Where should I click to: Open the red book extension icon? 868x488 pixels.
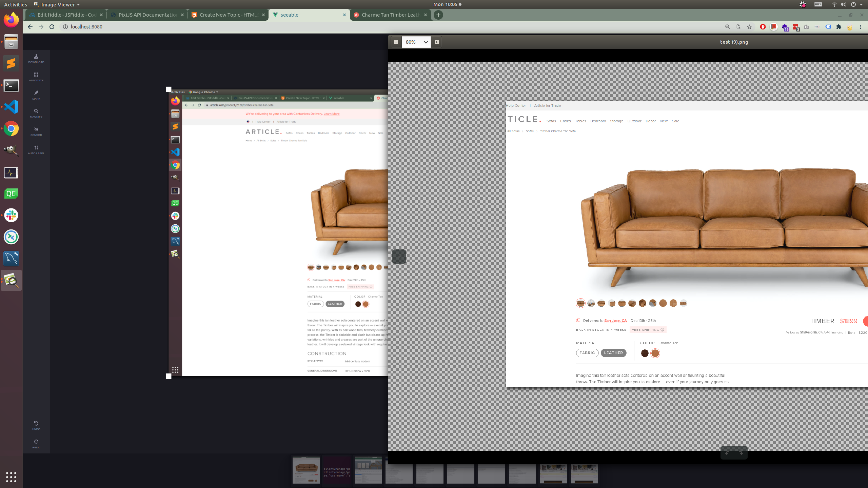click(x=773, y=27)
